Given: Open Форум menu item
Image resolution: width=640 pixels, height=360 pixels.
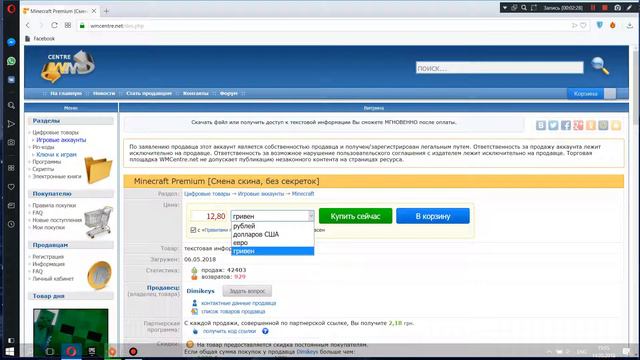Looking at the screenshot, I should click(229, 93).
